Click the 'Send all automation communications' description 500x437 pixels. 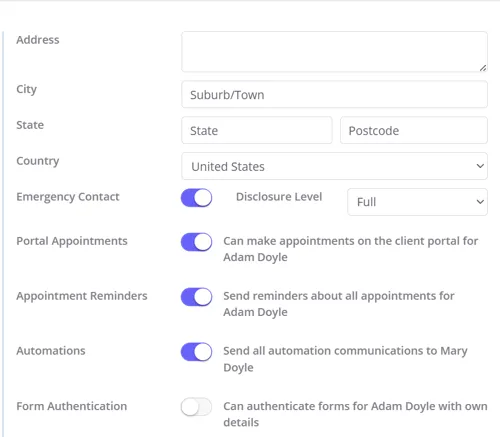(345, 359)
